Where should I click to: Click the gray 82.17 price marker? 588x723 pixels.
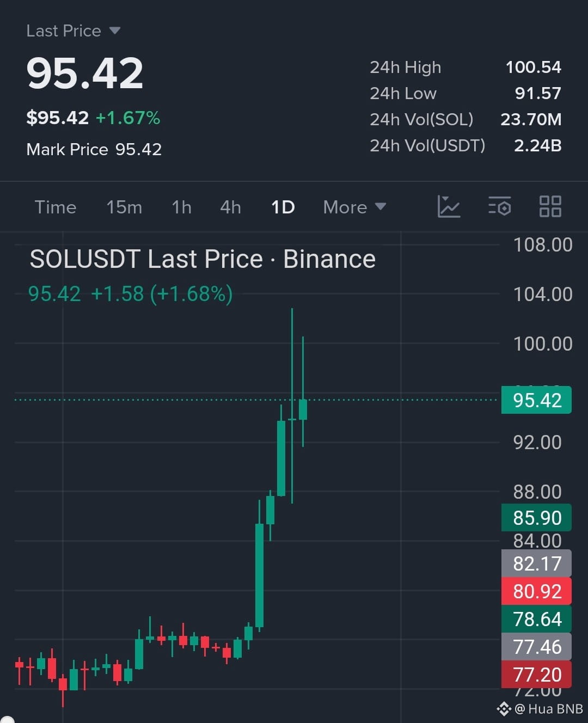[x=536, y=563]
